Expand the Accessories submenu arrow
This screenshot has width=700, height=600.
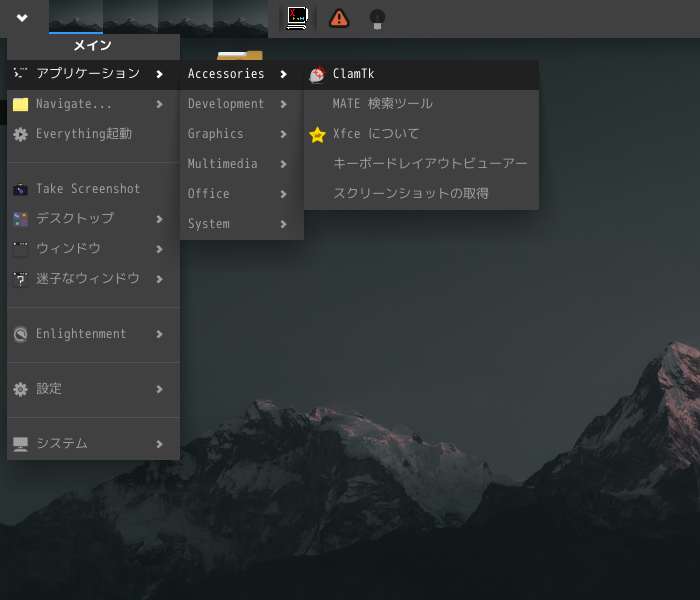[283, 74]
